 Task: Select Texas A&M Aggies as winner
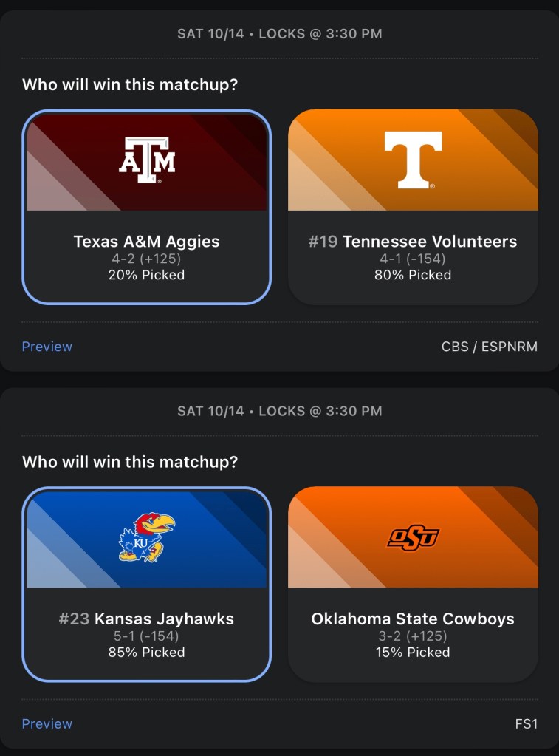[147, 242]
